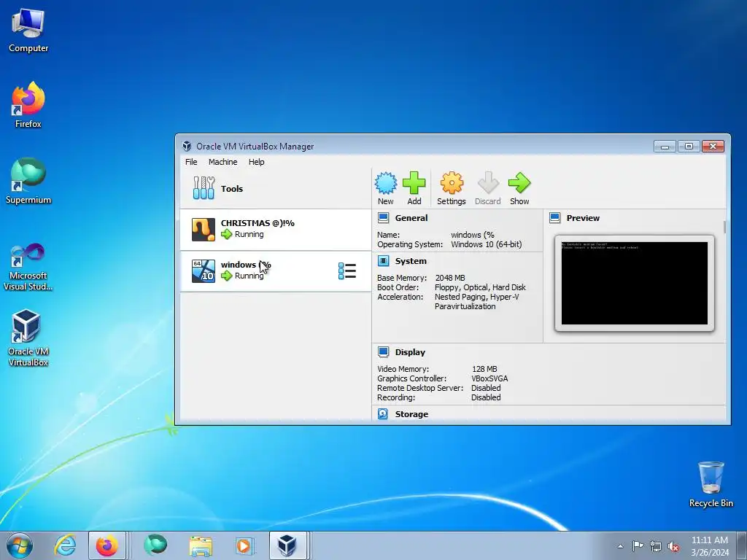Open the Help menu

pyautogui.click(x=256, y=162)
